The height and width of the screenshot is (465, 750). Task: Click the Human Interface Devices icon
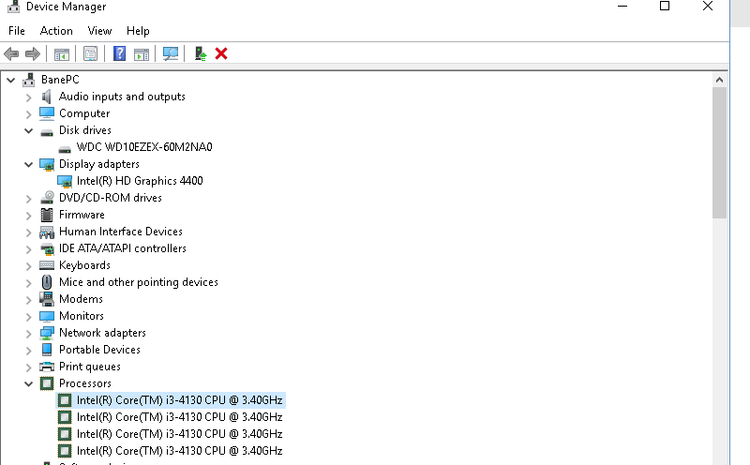[46, 232]
